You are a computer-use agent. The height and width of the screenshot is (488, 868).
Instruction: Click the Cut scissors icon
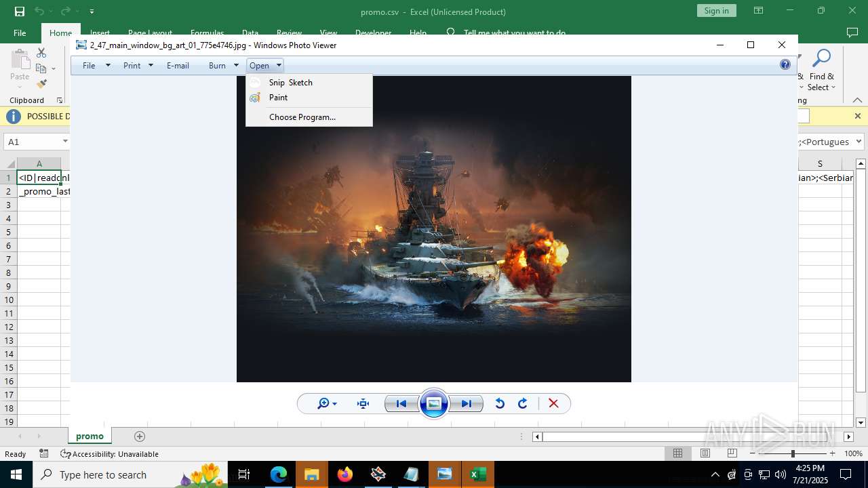[x=41, y=53]
